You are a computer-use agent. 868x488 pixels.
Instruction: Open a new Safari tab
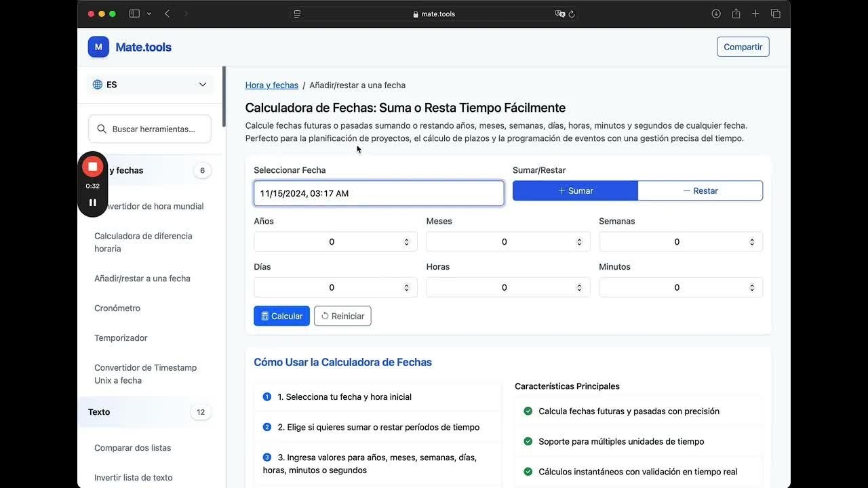[755, 14]
